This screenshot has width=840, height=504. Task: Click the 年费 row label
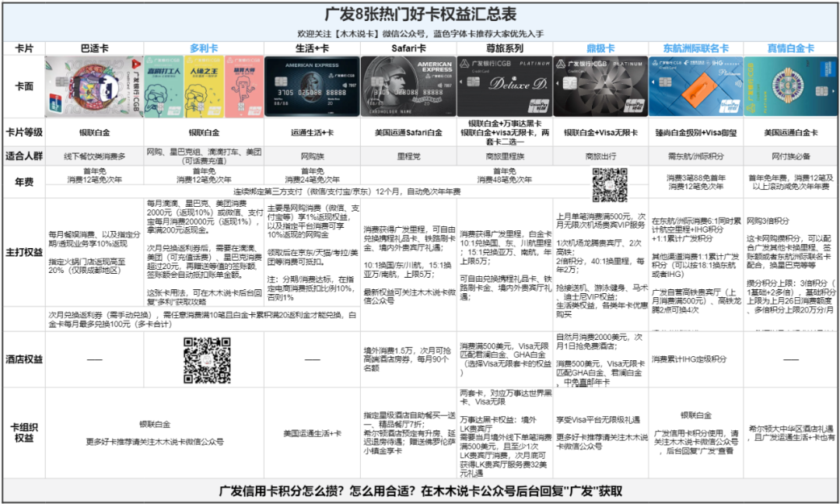24,182
